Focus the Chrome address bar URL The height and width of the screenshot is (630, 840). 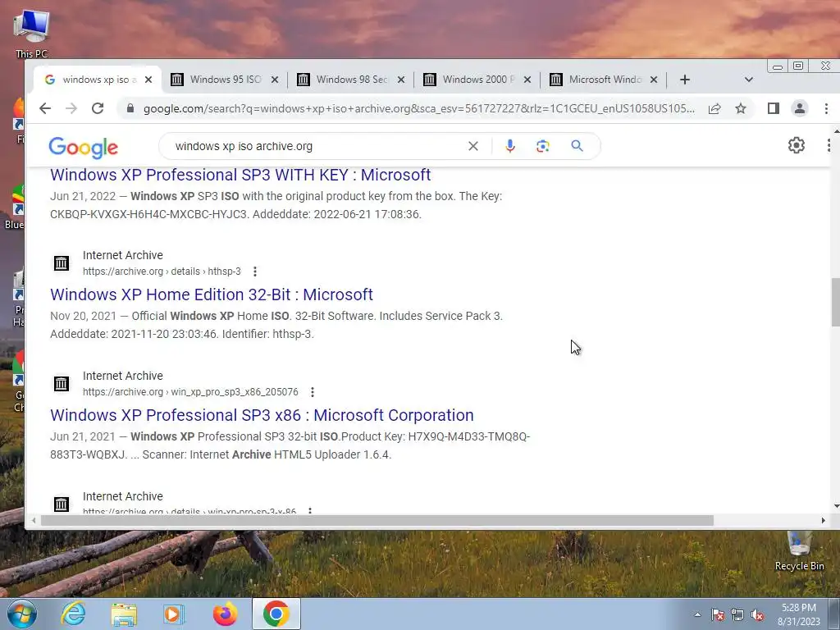tap(419, 109)
